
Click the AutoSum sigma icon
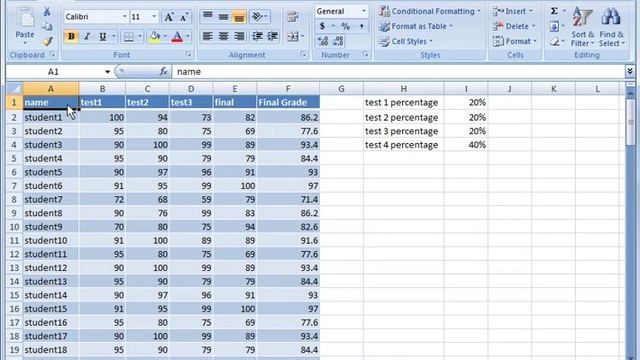coord(554,11)
